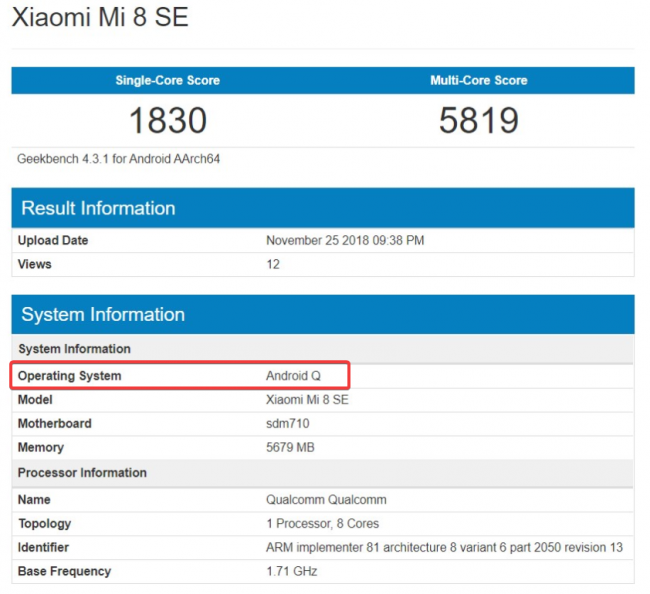Click the Views count value 12
The image size is (650, 594).
tap(273, 265)
